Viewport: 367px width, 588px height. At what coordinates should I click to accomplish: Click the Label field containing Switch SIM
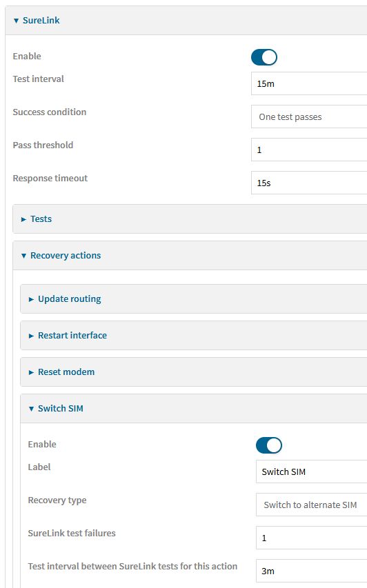311,472
